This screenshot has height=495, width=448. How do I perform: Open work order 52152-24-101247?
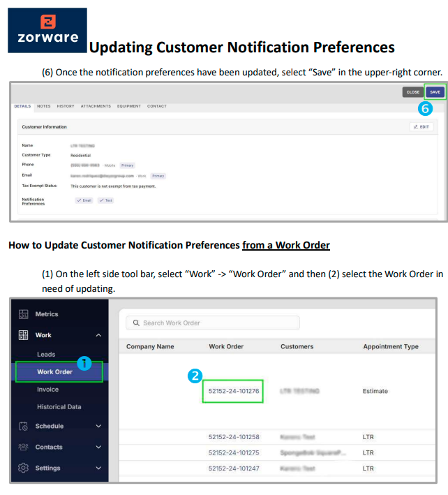234,468
